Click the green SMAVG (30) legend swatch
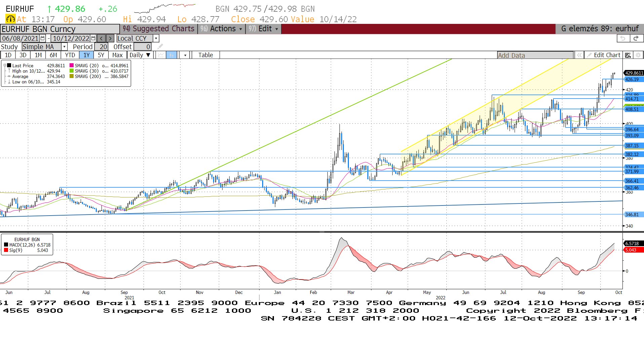This screenshot has height=337, width=644. [x=72, y=71]
